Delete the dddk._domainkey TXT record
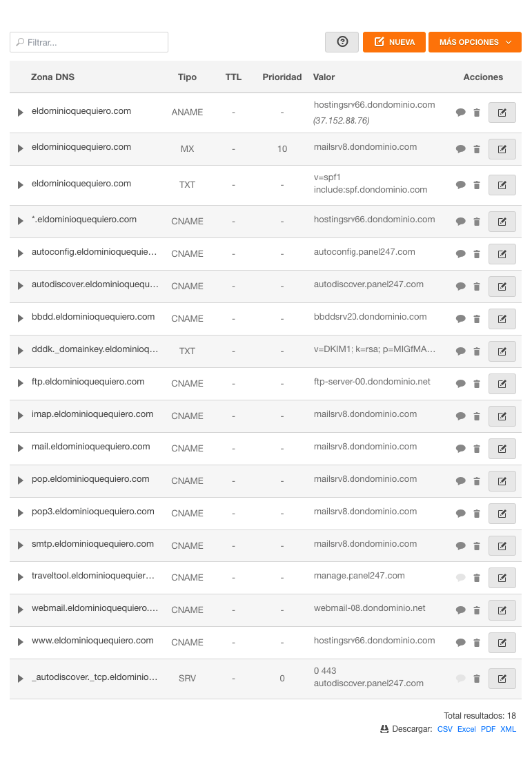Image resolution: width=532 pixels, height=758 pixels. [476, 351]
